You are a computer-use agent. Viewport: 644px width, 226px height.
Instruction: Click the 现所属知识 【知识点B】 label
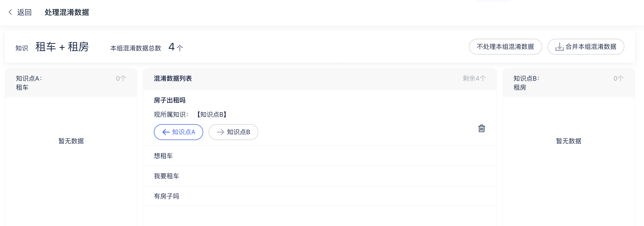pyautogui.click(x=190, y=115)
